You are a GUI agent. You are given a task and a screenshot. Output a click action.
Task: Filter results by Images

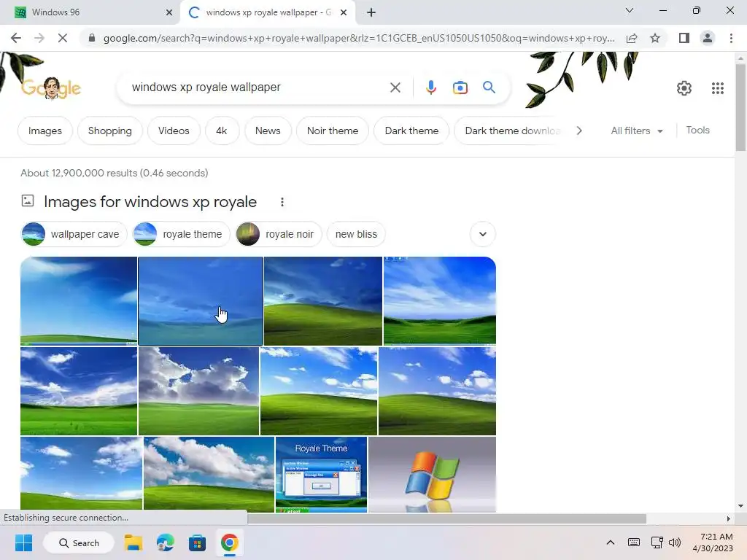44,131
